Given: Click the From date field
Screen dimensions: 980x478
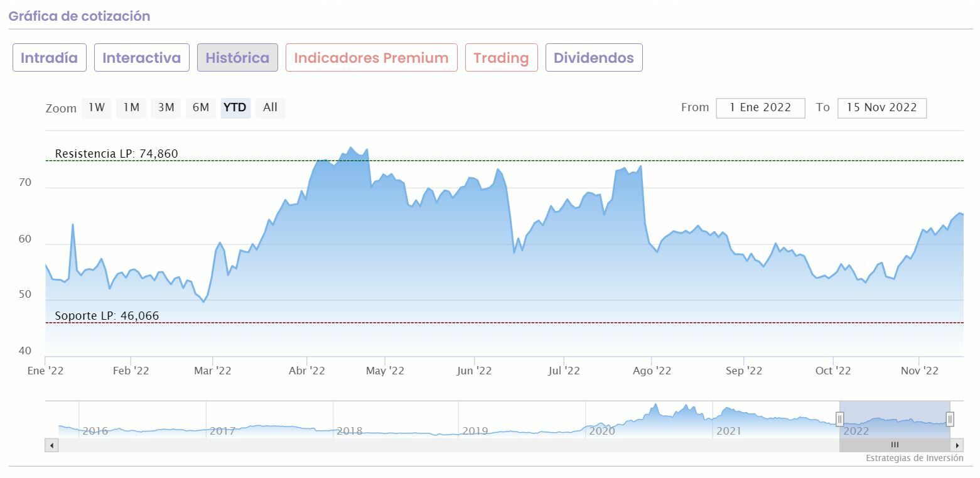Looking at the screenshot, I should (x=760, y=107).
